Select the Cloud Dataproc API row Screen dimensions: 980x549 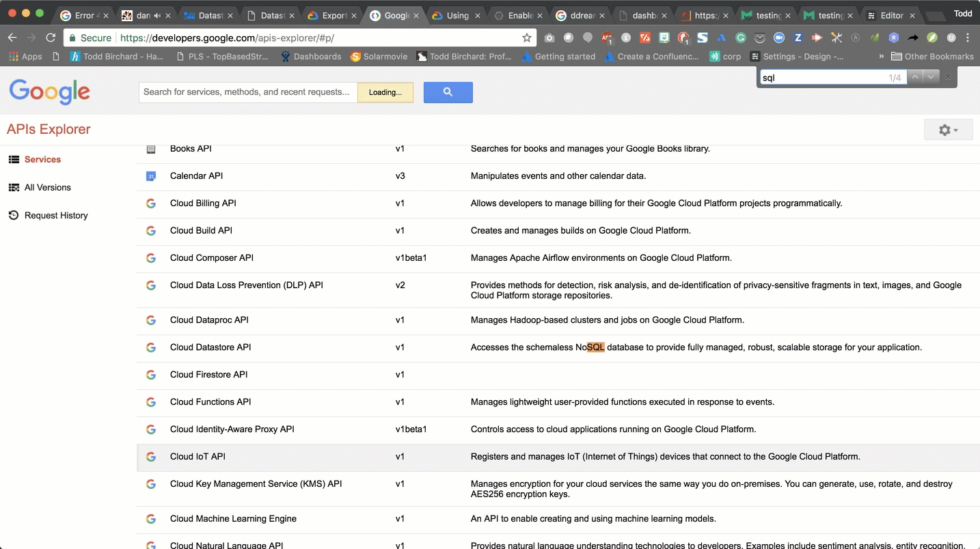tap(558, 320)
